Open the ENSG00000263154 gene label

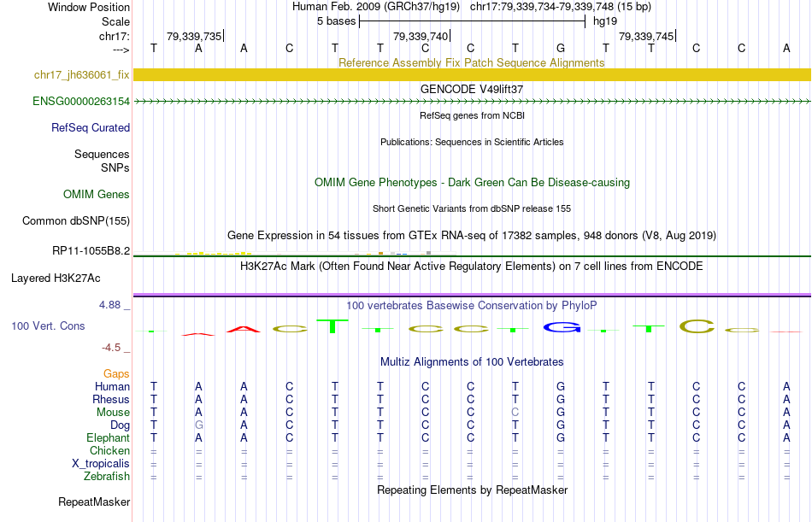pos(81,102)
